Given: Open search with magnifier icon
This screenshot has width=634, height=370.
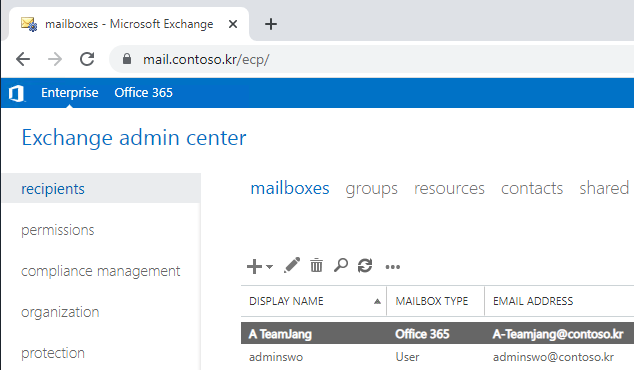Looking at the screenshot, I should [341, 265].
